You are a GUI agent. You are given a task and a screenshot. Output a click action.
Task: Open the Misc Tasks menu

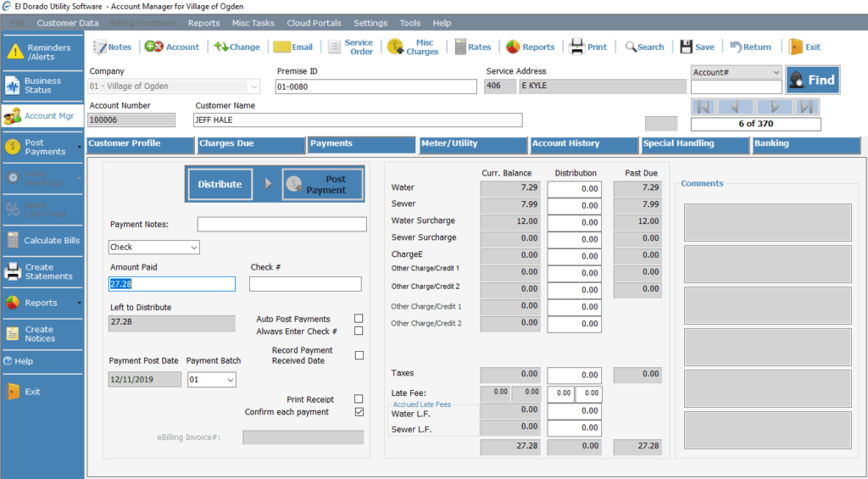click(x=253, y=23)
